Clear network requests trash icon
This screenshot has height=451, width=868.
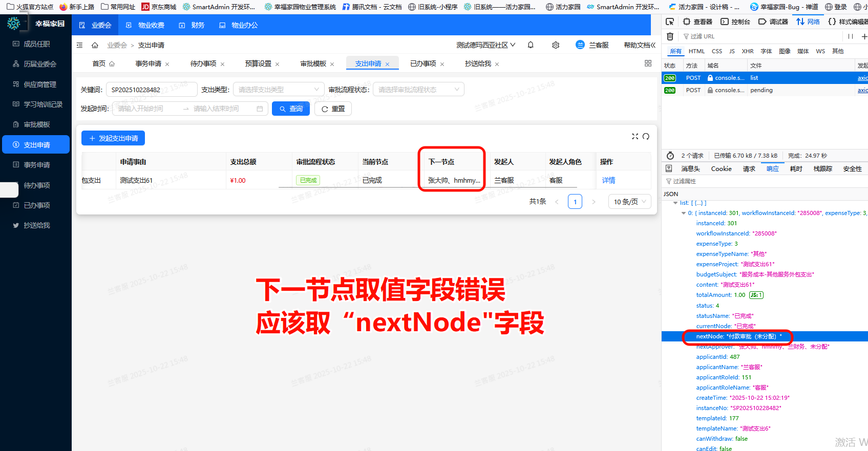pos(670,36)
